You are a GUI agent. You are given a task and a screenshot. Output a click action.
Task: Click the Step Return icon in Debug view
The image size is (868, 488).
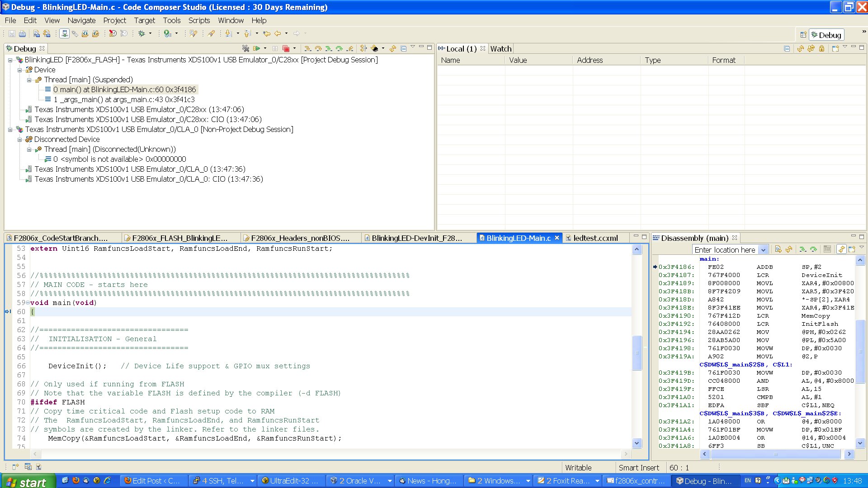[350, 48]
